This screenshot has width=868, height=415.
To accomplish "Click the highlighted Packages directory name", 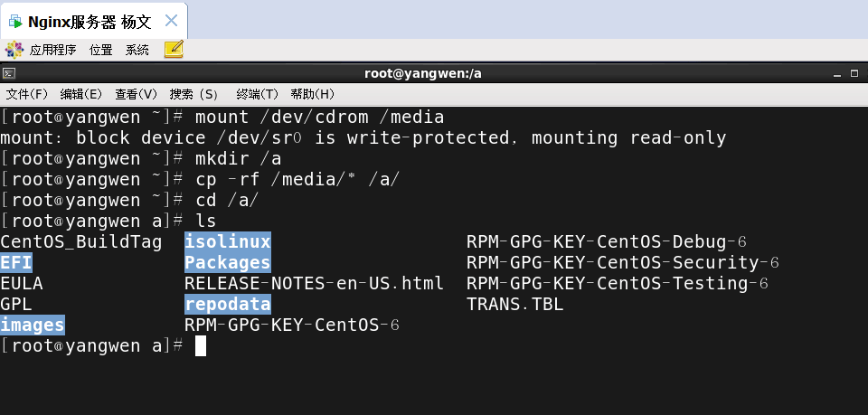I will (228, 262).
